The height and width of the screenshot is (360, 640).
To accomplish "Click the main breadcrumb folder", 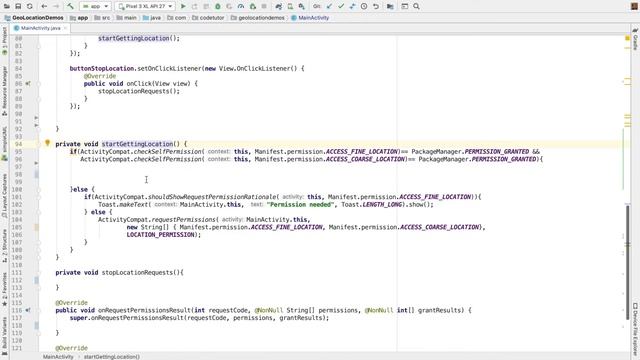I will pyautogui.click(x=127, y=18).
